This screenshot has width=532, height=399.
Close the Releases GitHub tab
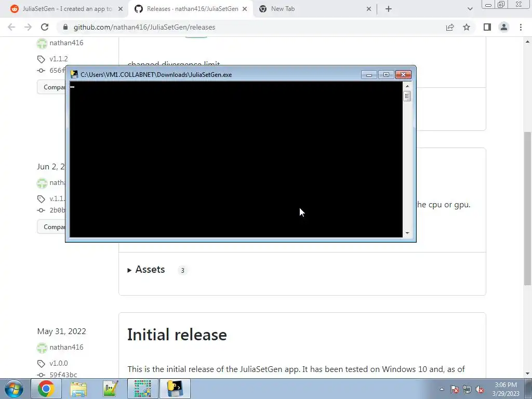click(245, 9)
